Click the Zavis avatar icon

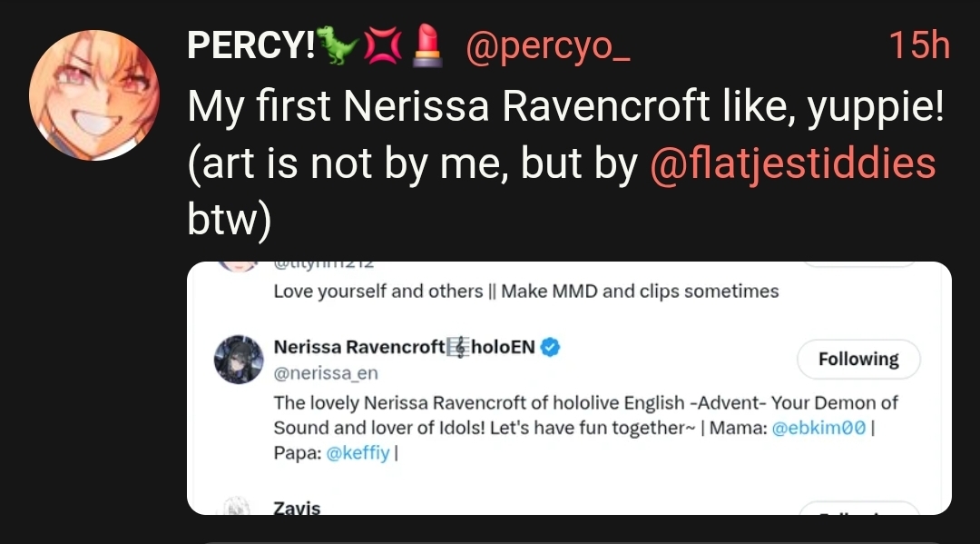coord(238,507)
